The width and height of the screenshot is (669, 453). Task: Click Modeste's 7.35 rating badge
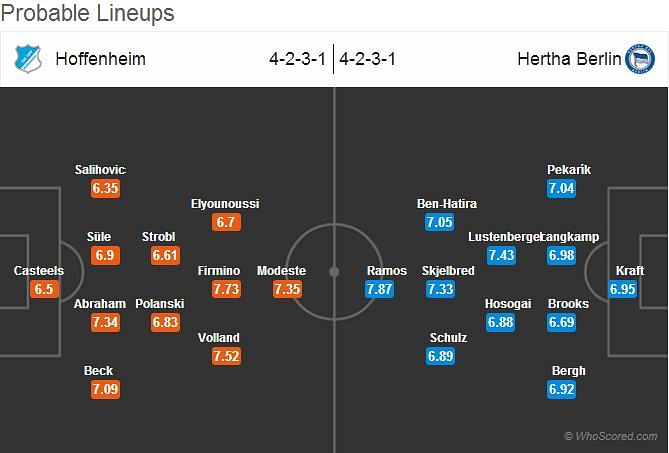coord(287,289)
